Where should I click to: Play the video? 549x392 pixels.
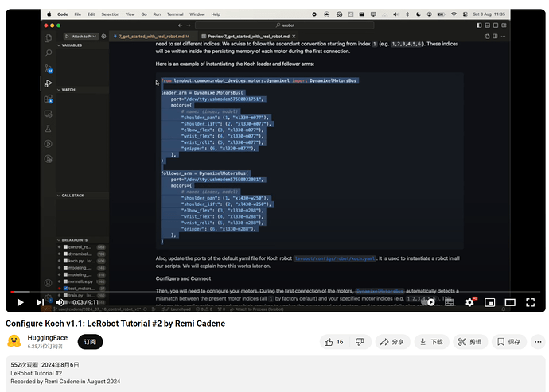[x=20, y=302]
